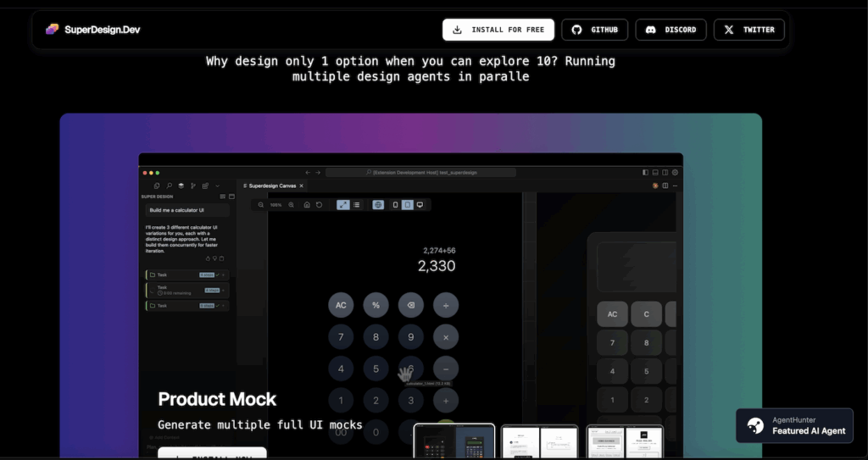The width and height of the screenshot is (868, 460).
Task: Click the zoom out magnifier icon in canvas toolbar
Action: tap(259, 205)
